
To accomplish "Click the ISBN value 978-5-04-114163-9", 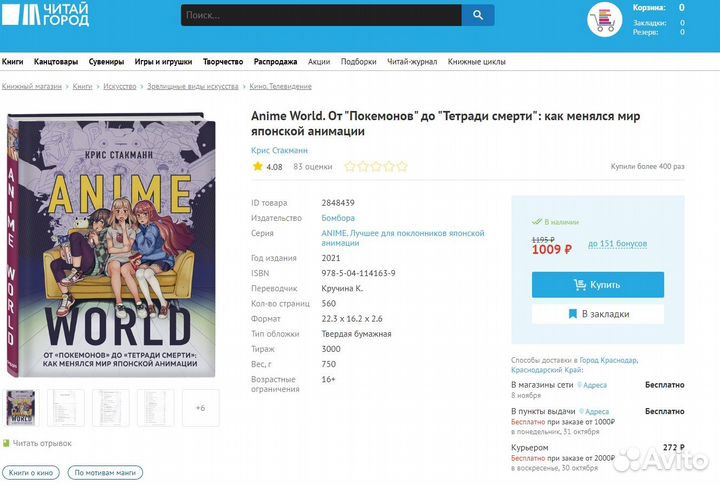I will [358, 273].
